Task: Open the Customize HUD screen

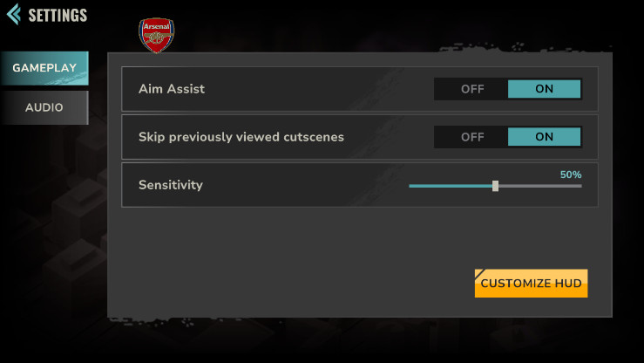Action: pos(532,284)
